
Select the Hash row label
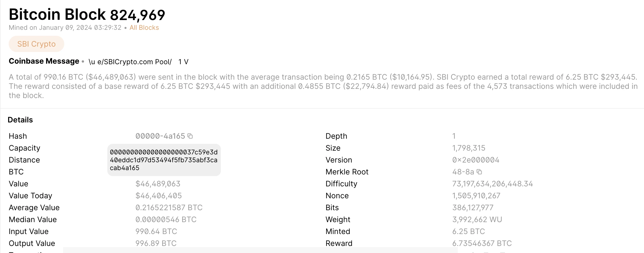18,136
